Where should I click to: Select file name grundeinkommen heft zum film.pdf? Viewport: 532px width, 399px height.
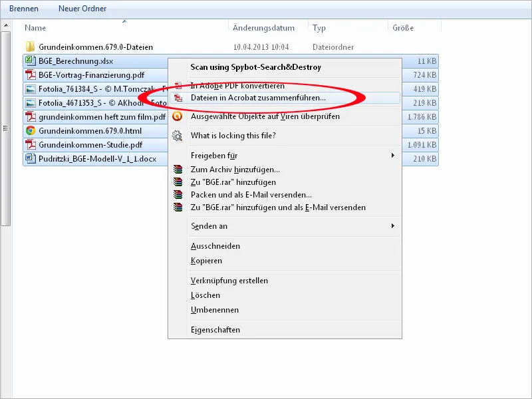point(102,117)
